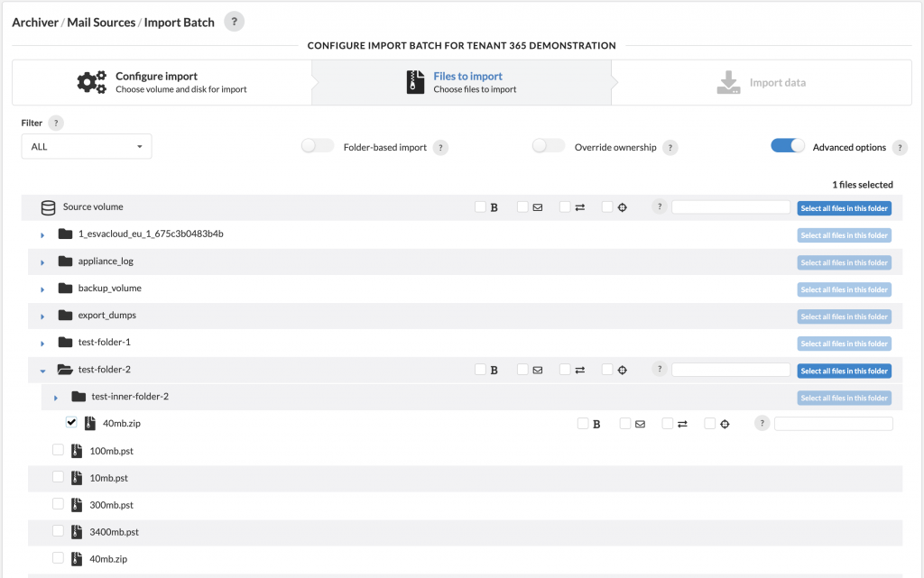Check the 10mb.pst file checkbox
Viewport: 924px width, 578px height.
coord(58,477)
